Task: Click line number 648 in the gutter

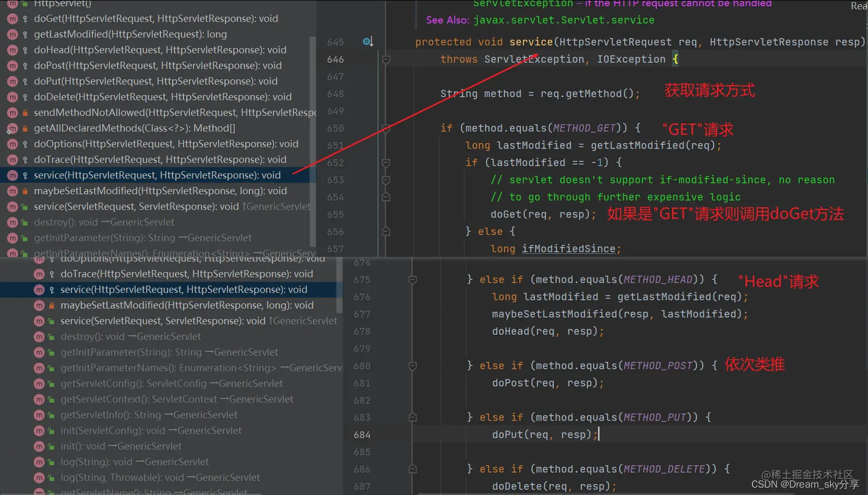Action: tap(335, 94)
